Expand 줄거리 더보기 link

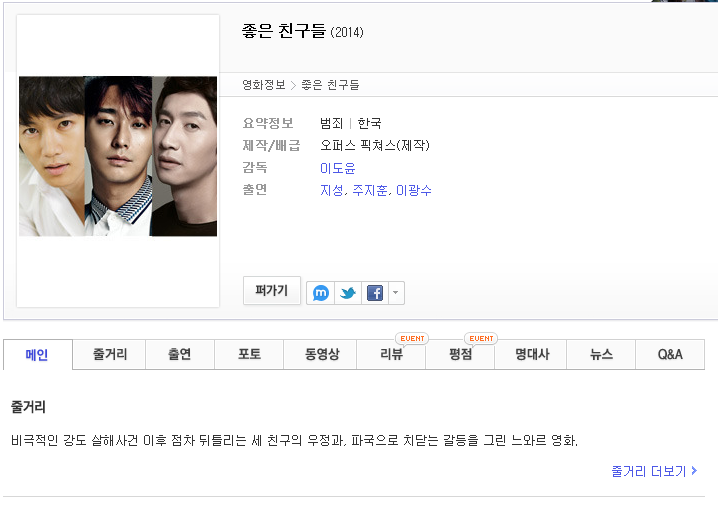(x=654, y=471)
